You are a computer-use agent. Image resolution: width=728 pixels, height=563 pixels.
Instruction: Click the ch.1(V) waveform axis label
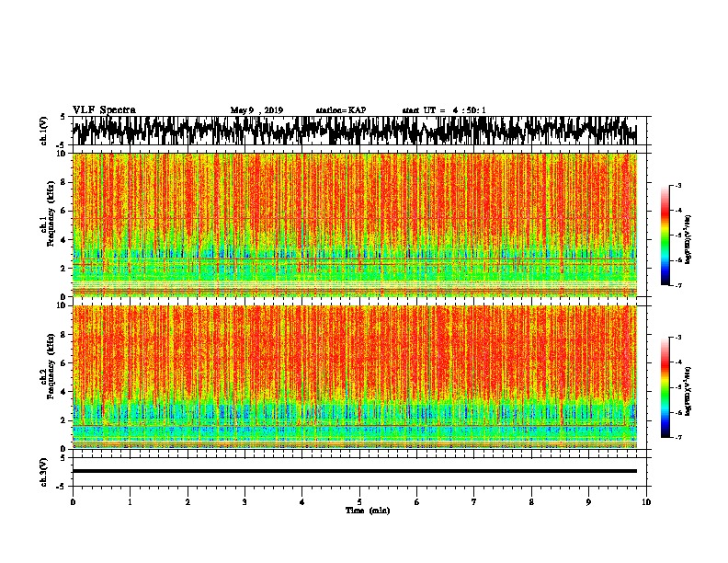tap(44, 131)
